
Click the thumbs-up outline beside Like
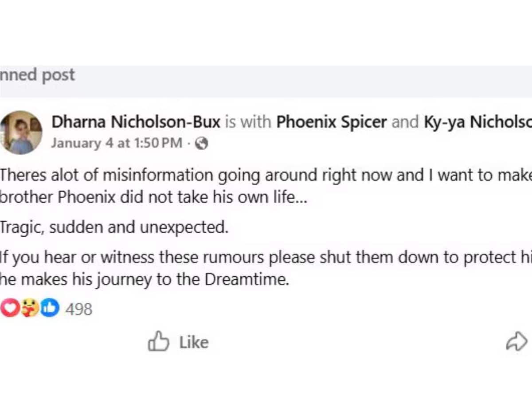coord(158,342)
